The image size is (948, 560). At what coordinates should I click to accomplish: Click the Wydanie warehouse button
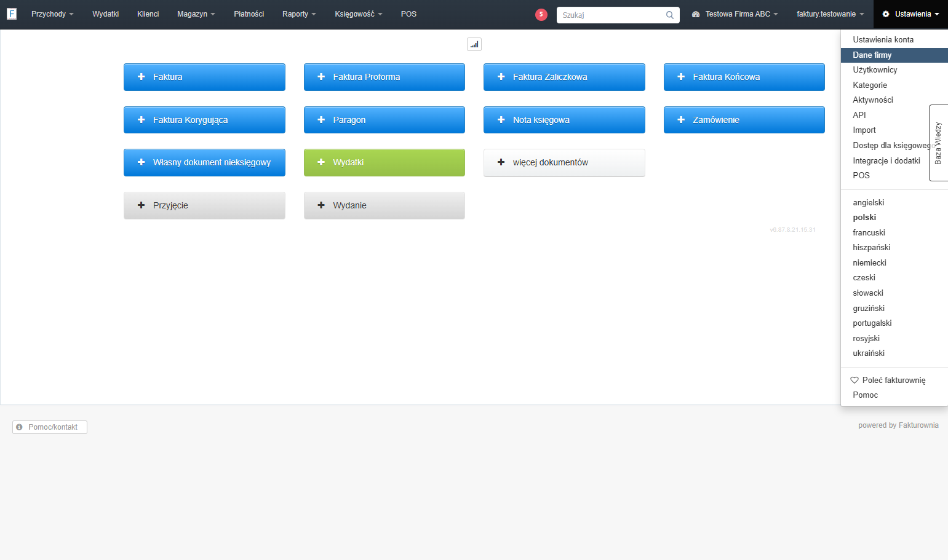(384, 205)
